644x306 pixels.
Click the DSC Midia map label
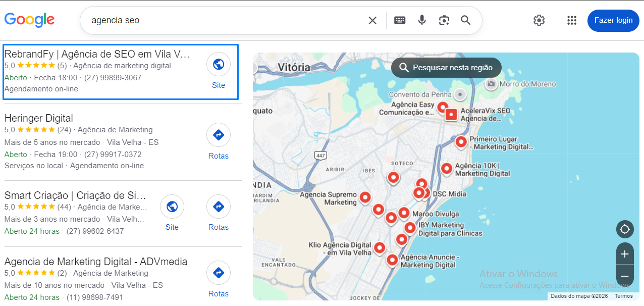(450, 194)
